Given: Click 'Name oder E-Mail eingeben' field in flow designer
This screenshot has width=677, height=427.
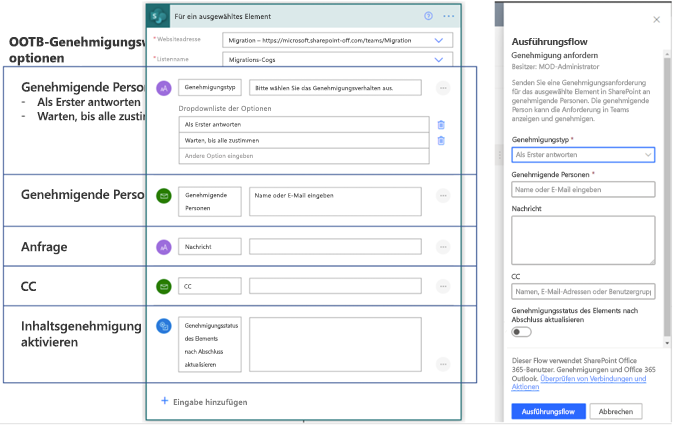Looking at the screenshot, I should click(335, 201).
